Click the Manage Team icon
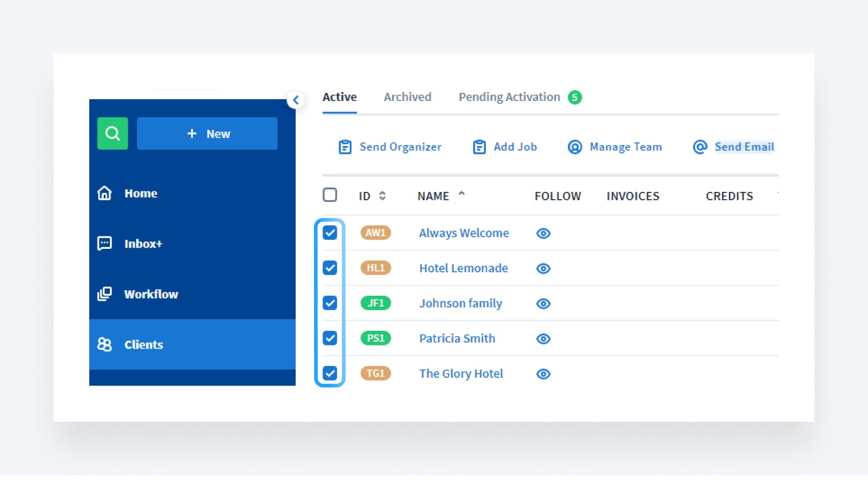 575,147
